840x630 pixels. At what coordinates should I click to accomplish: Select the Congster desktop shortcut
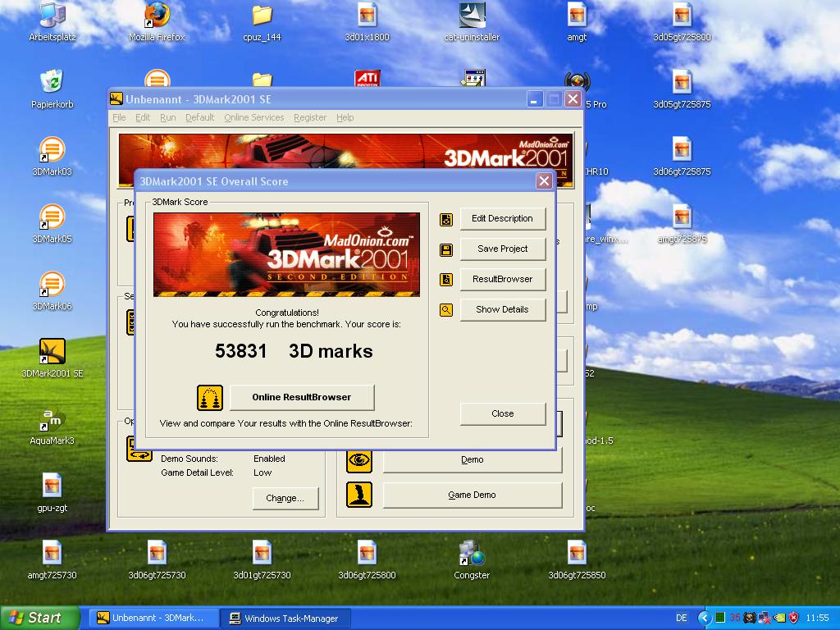[472, 560]
